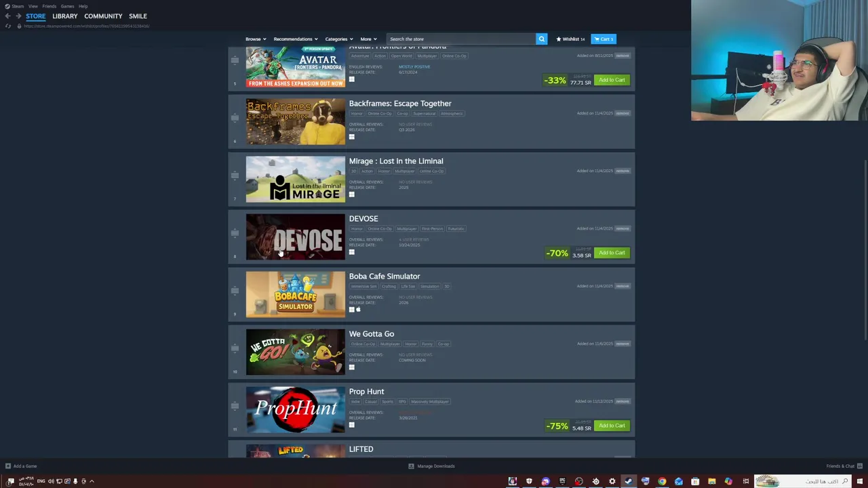This screenshot has width=868, height=488.
Task: Remove Mirage: Lost in the Liminal from wishlist
Action: pyautogui.click(x=623, y=171)
